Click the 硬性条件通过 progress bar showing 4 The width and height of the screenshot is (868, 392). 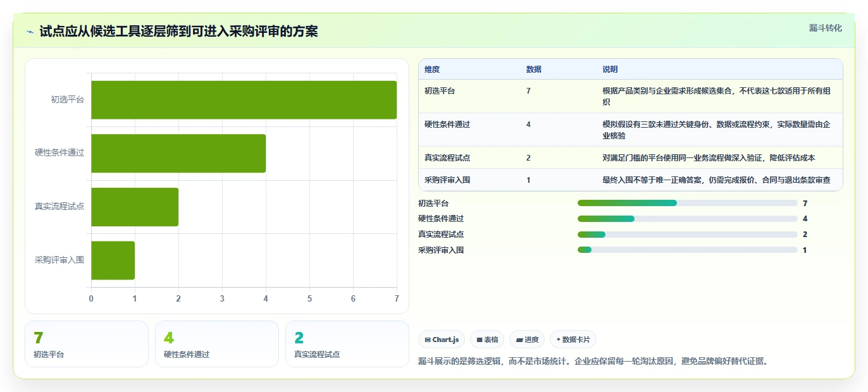[x=687, y=219]
